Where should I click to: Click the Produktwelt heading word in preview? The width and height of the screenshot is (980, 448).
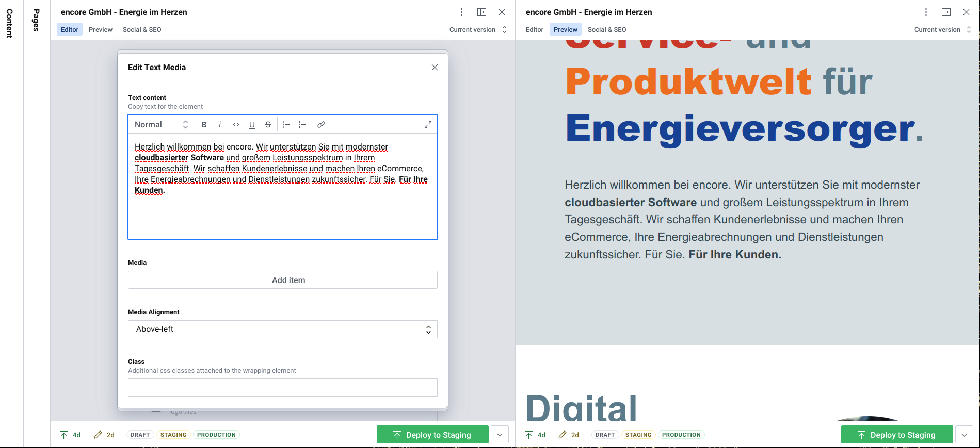pyautogui.click(x=688, y=81)
